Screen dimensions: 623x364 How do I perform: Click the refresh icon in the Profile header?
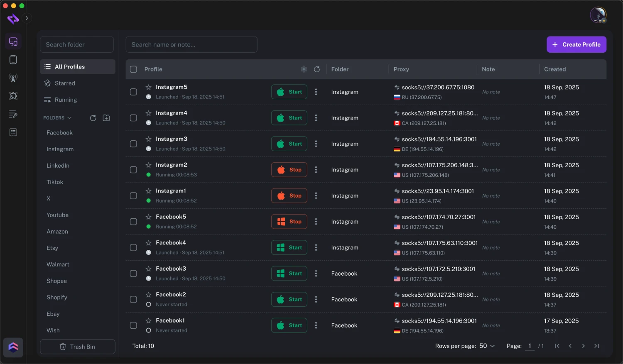317,69
